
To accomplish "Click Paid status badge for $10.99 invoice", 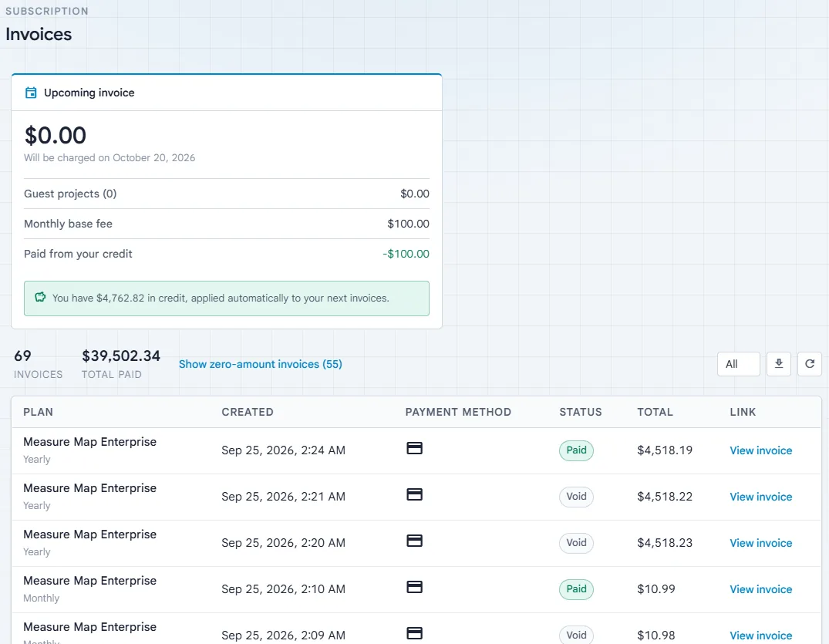I will (x=576, y=589).
